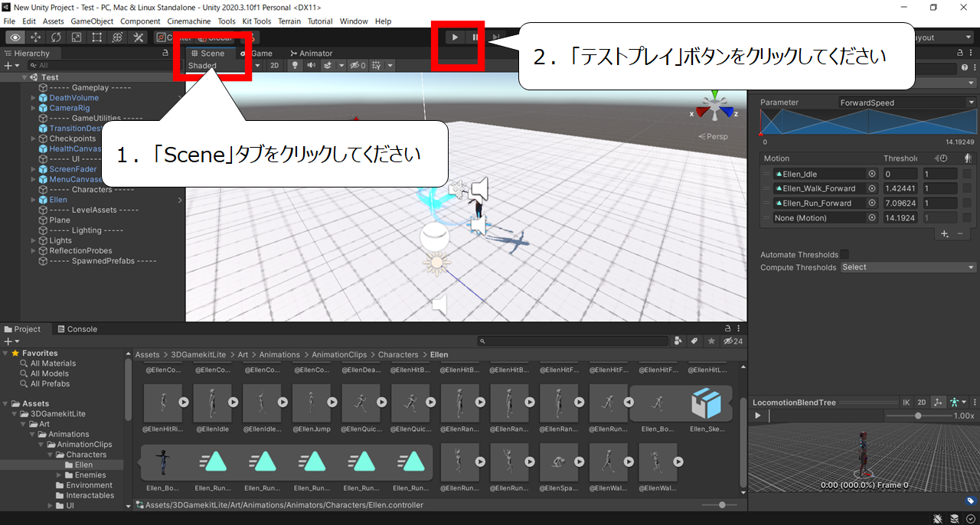
Task: Add a motion field with plus button
Action: [945, 233]
